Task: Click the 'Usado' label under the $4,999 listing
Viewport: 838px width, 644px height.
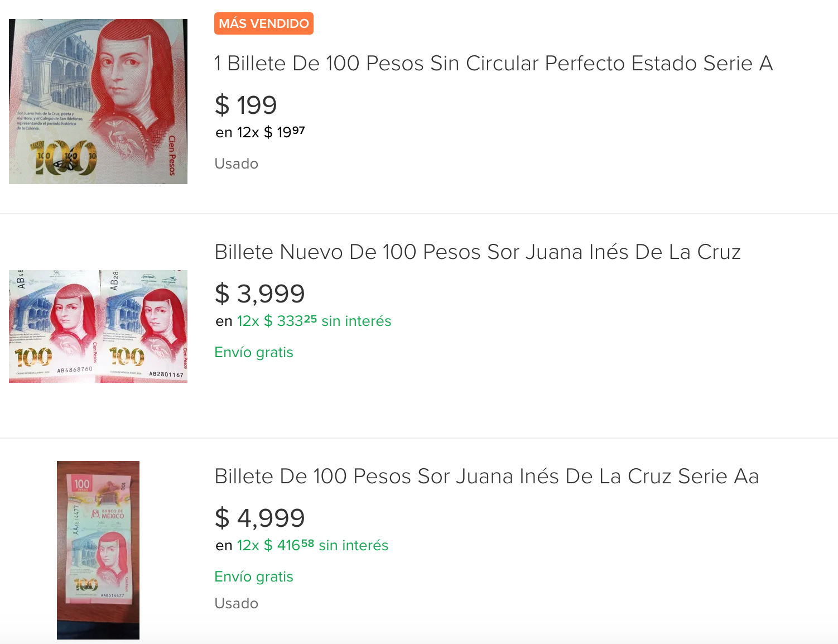Action: [236, 603]
